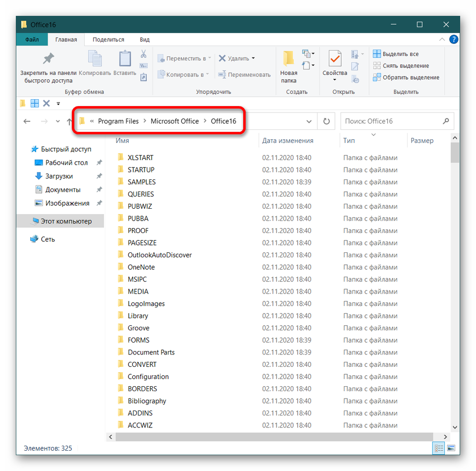
Task: Go back with the left arrow
Action: [27, 121]
